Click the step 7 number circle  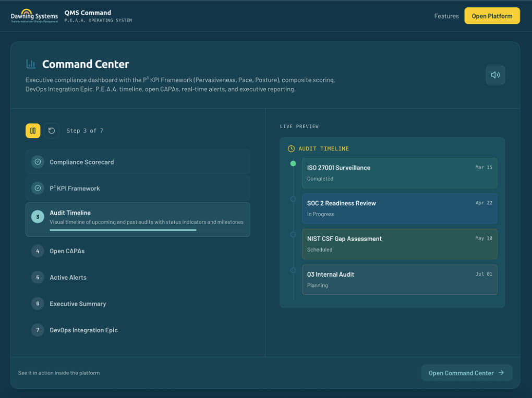pyautogui.click(x=38, y=330)
